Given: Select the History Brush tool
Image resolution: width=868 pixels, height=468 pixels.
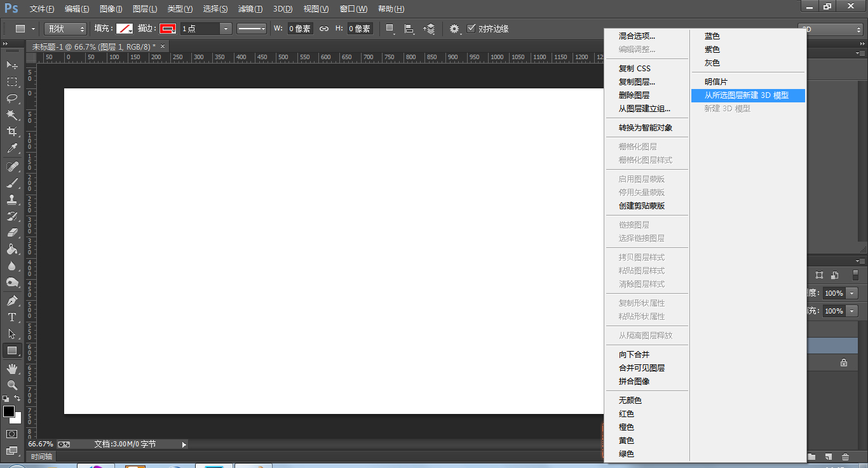Looking at the screenshot, I should coord(12,216).
